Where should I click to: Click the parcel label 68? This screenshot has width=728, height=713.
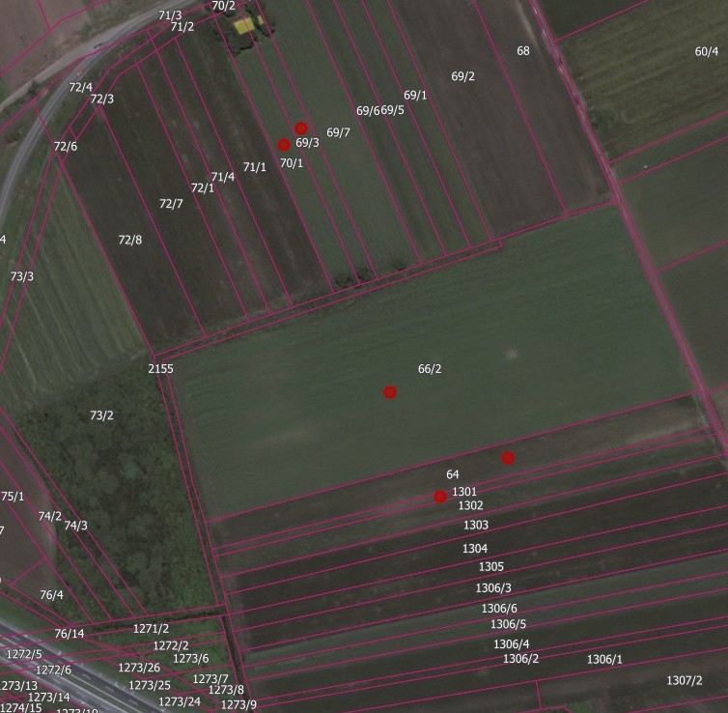(x=523, y=50)
